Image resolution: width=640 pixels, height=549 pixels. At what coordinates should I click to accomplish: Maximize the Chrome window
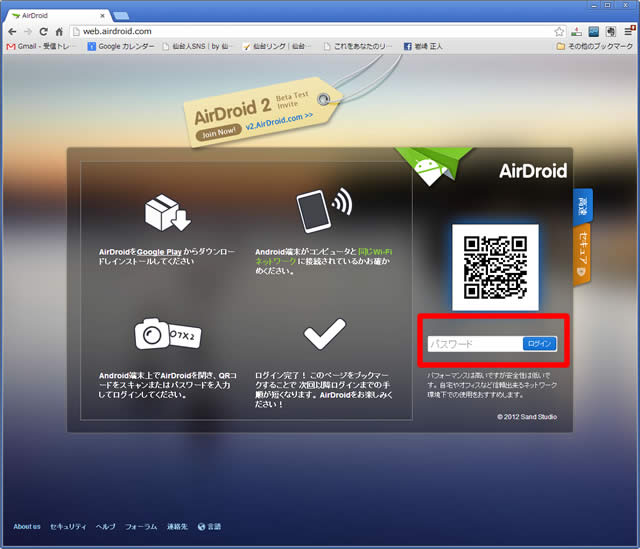pos(608,5)
